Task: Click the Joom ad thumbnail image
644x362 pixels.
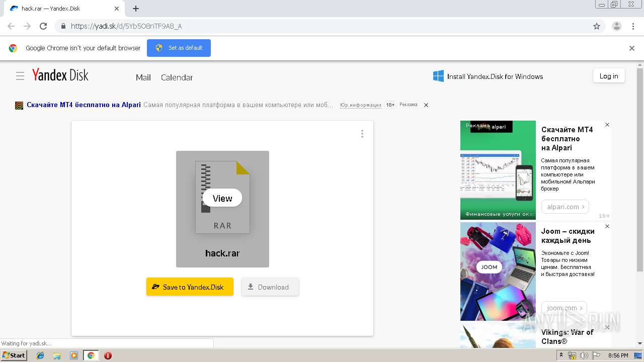Action: pyautogui.click(x=498, y=271)
